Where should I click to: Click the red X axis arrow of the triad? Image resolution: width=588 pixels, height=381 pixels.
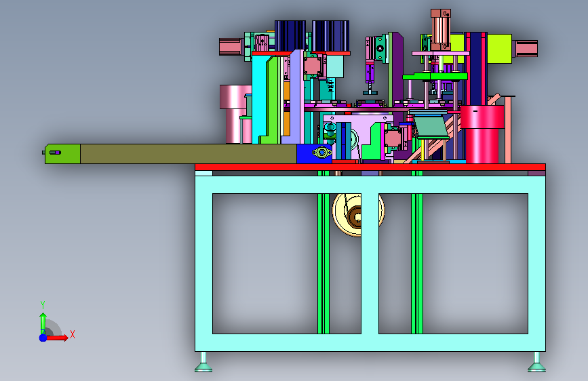click(x=58, y=338)
